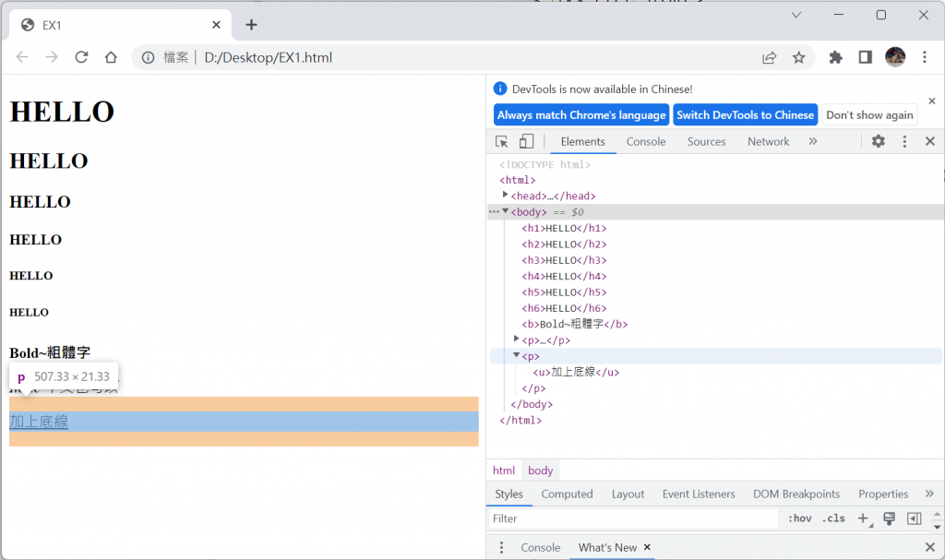The width and height of the screenshot is (945, 560).
Task: Select the h1 HELLO element node
Action: 564,228
